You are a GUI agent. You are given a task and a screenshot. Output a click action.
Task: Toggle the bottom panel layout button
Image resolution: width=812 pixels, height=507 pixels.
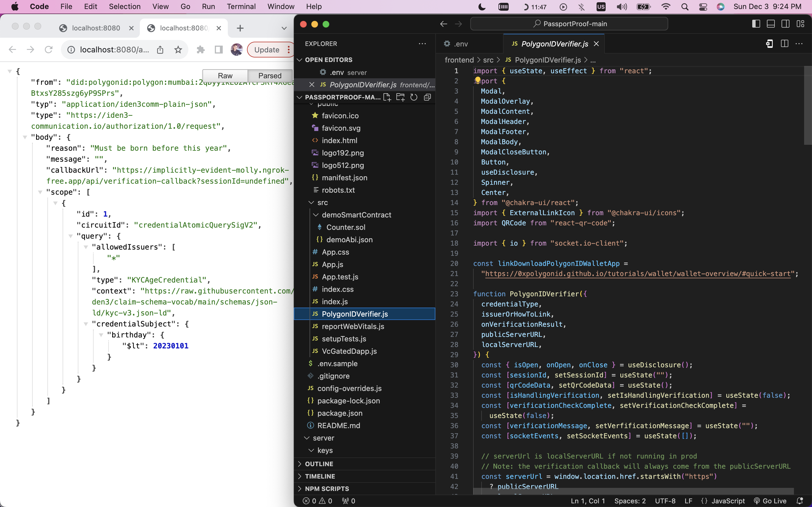[x=771, y=24]
